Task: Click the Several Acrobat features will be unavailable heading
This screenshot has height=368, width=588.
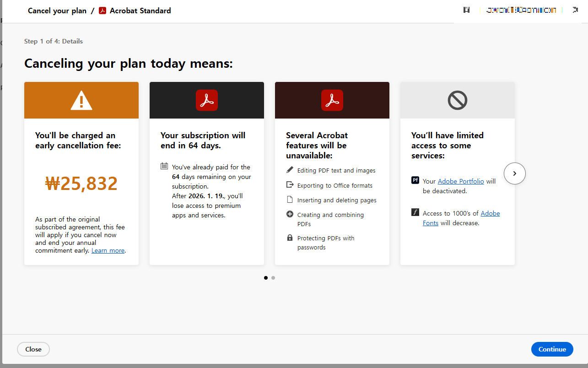Action: 317,146
